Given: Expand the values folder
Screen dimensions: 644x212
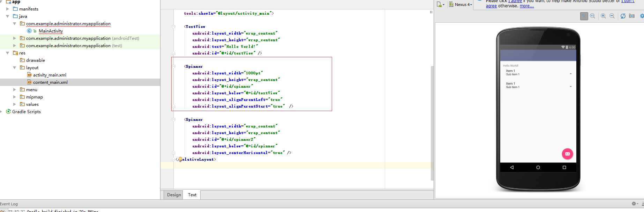Looking at the screenshot, I should click(15, 104).
